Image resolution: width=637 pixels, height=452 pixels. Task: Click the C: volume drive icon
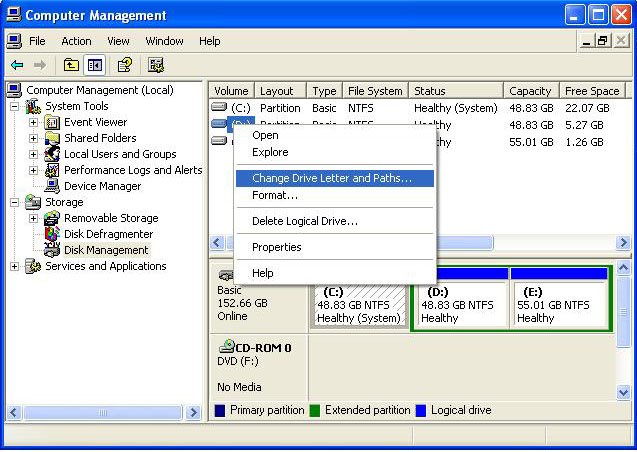click(x=219, y=107)
